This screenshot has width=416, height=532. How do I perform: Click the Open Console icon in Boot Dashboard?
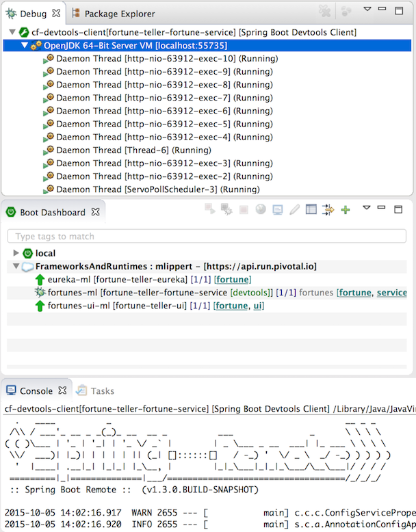click(278, 210)
